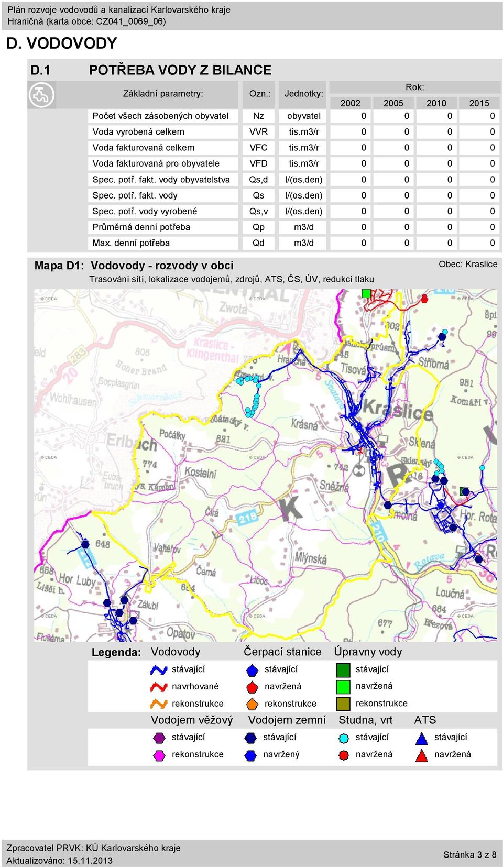Image resolution: width=503 pixels, height=868 pixels.
Task: Click the 'Voda fakturovaná pro obyvatele' row label
Action: coord(156,163)
